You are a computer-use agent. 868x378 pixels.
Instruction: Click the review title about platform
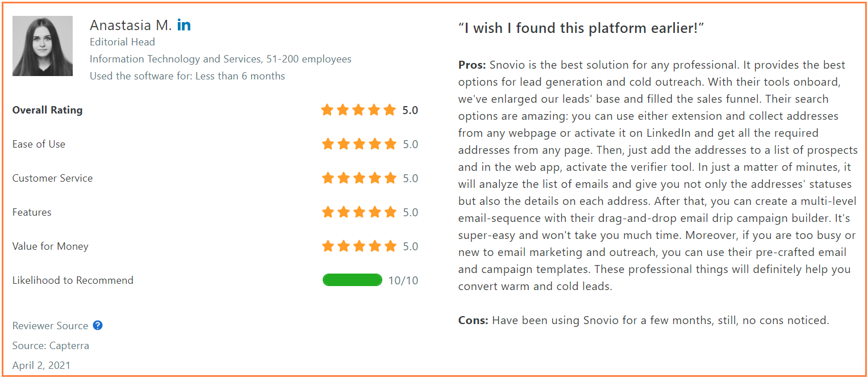pos(581,28)
